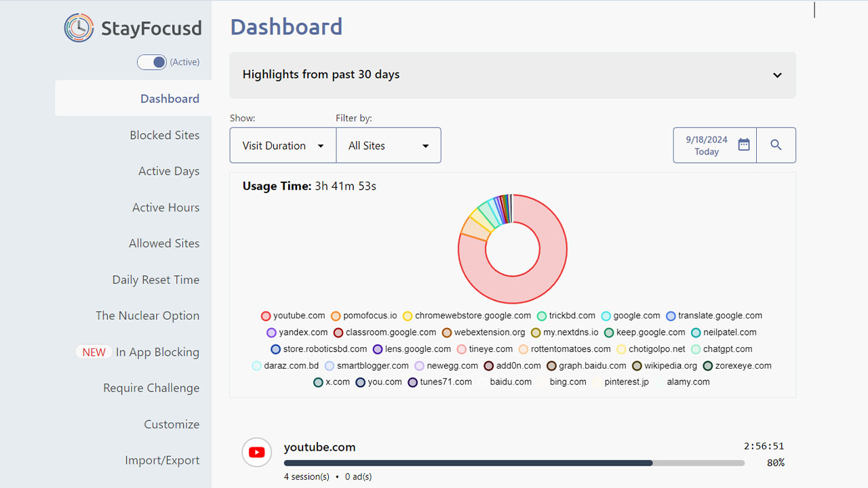Select the youtube.com legend dot under the chart
This screenshot has width=868, height=488.
coord(265,316)
